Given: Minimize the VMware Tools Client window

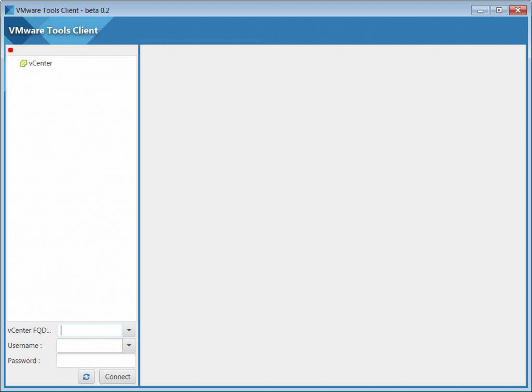Looking at the screenshot, I should [480, 10].
